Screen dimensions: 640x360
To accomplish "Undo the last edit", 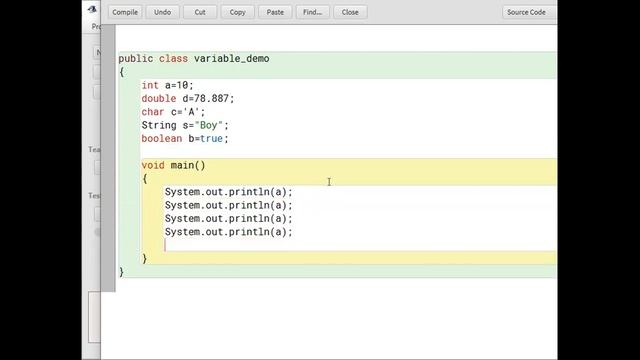I will pyautogui.click(x=162, y=12).
